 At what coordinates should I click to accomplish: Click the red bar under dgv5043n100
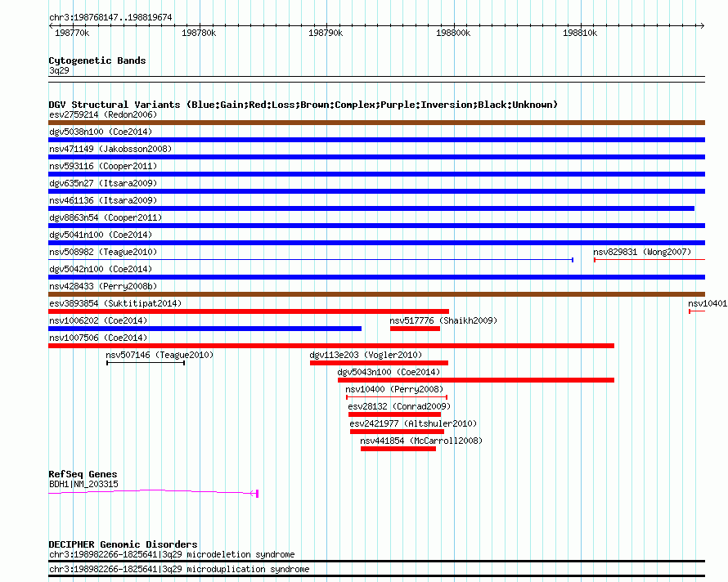476,380
